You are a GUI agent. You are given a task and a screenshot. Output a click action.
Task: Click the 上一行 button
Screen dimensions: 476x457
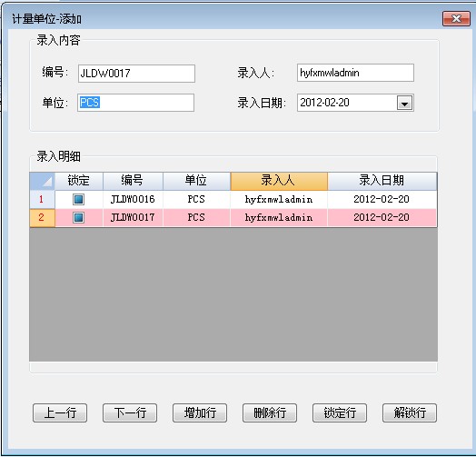[x=60, y=413]
